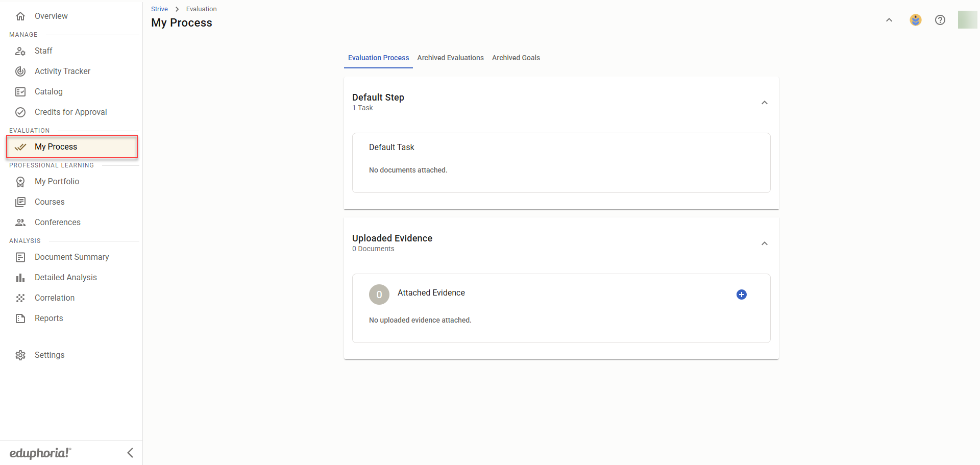Add attached evidence with plus icon
980x465 pixels.
point(741,295)
